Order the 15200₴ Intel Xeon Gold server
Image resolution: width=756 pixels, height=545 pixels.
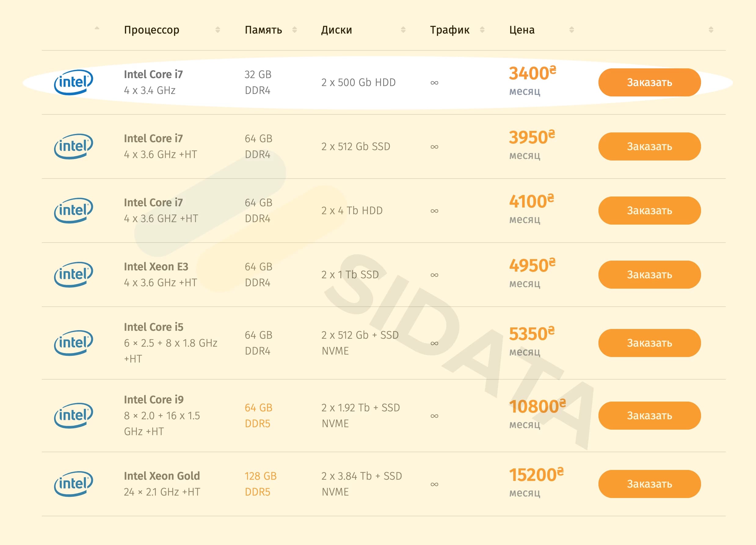click(x=649, y=484)
